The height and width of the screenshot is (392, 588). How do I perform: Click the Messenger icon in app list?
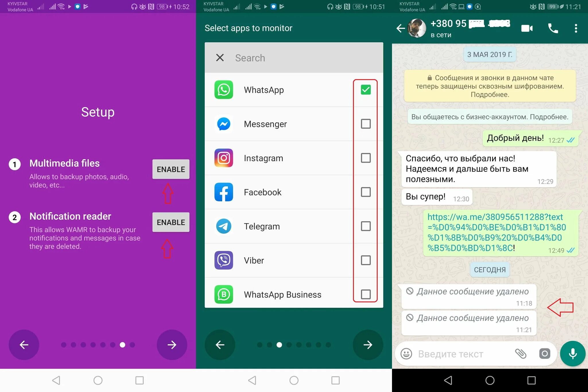tap(223, 124)
